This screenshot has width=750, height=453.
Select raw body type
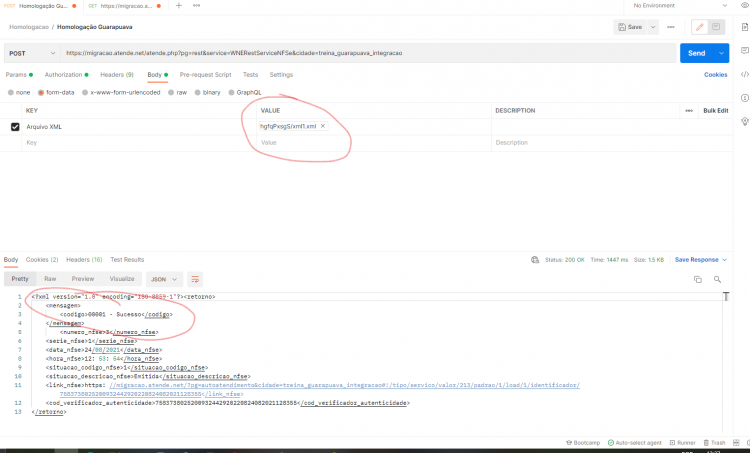[x=177, y=93]
